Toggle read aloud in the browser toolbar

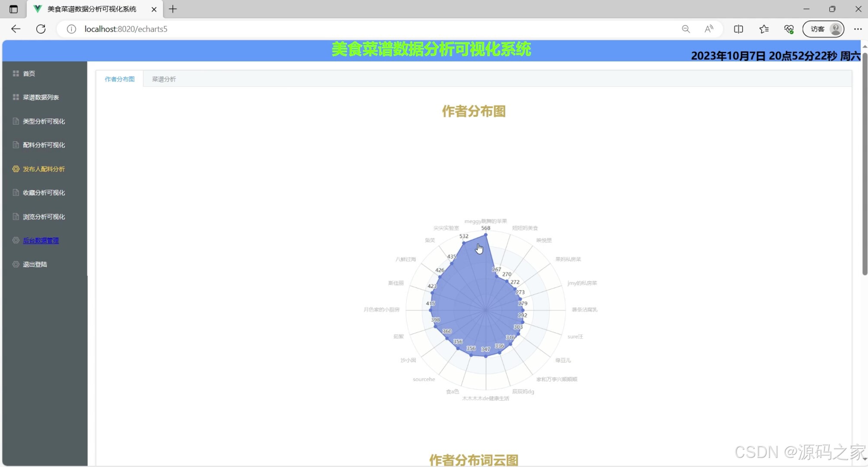(708, 29)
